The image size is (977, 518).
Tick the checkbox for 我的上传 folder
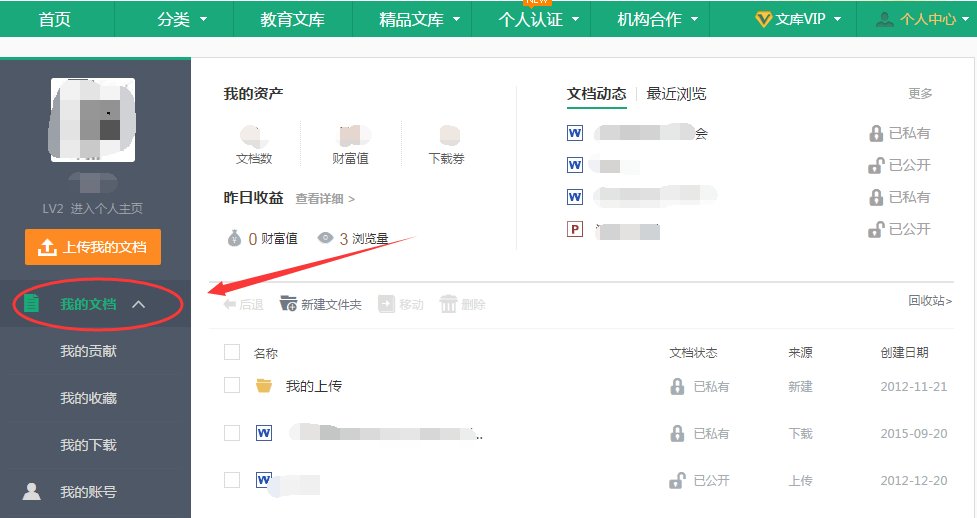(232, 385)
